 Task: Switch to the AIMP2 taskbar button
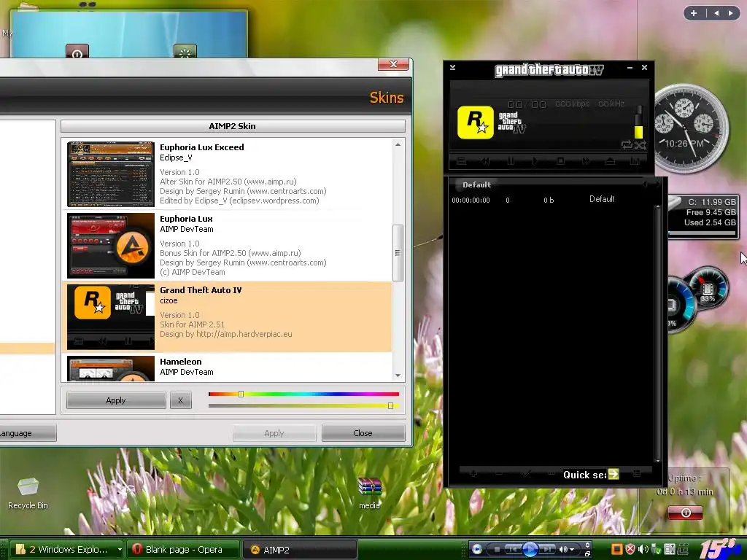[300, 550]
